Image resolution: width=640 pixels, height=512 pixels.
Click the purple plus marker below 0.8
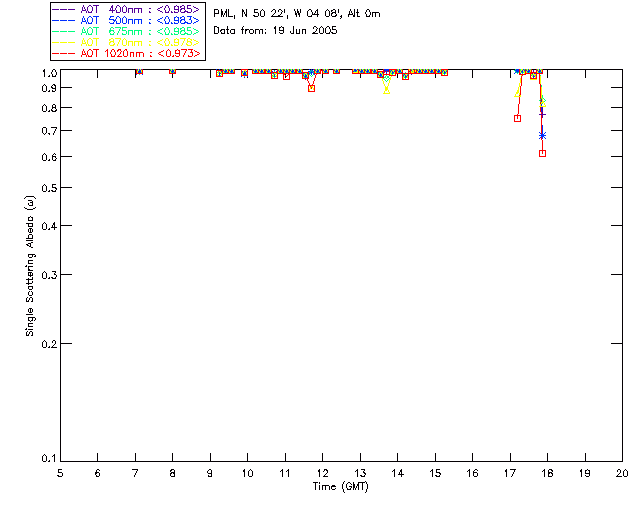pos(542,114)
